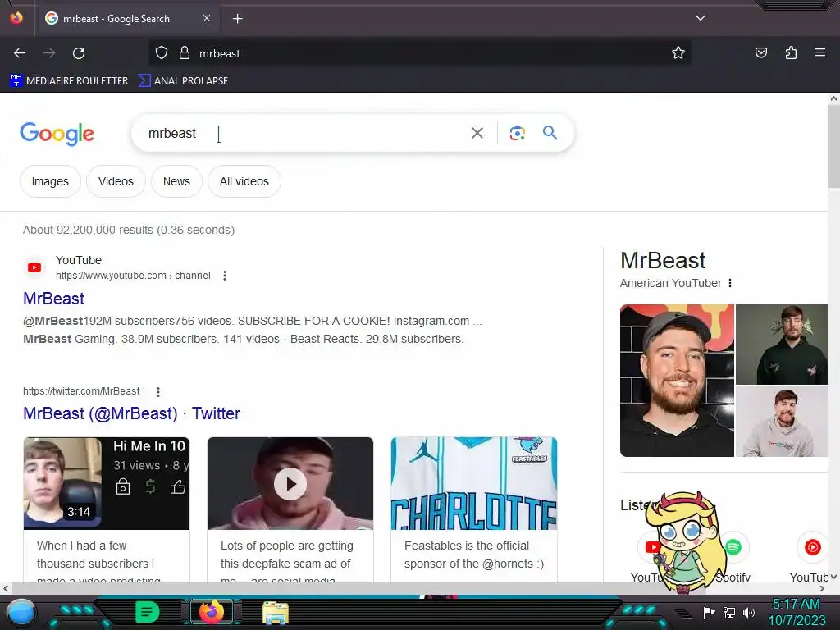This screenshot has height=630, width=840.
Task: Click the Google logo
Action: point(57,134)
